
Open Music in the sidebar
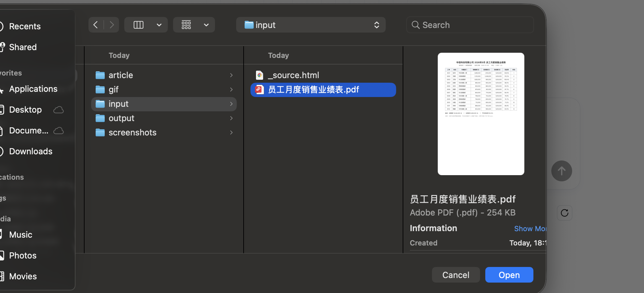(20, 235)
